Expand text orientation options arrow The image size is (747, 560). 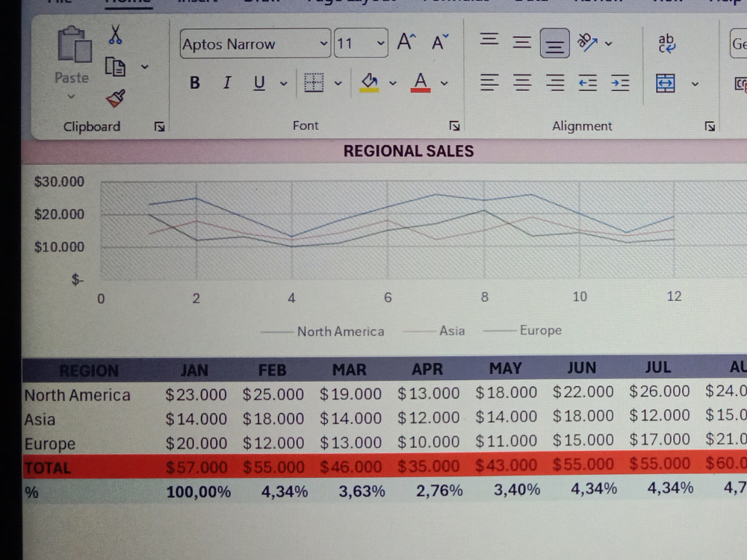(x=609, y=44)
